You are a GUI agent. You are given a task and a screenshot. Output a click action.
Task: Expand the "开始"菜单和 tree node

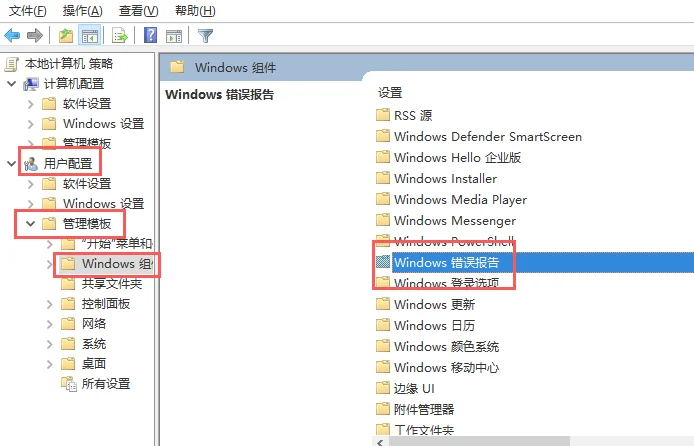pos(50,244)
